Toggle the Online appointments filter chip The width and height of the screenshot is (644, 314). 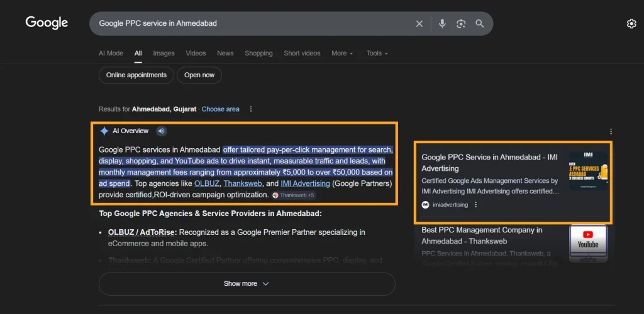pyautogui.click(x=136, y=75)
